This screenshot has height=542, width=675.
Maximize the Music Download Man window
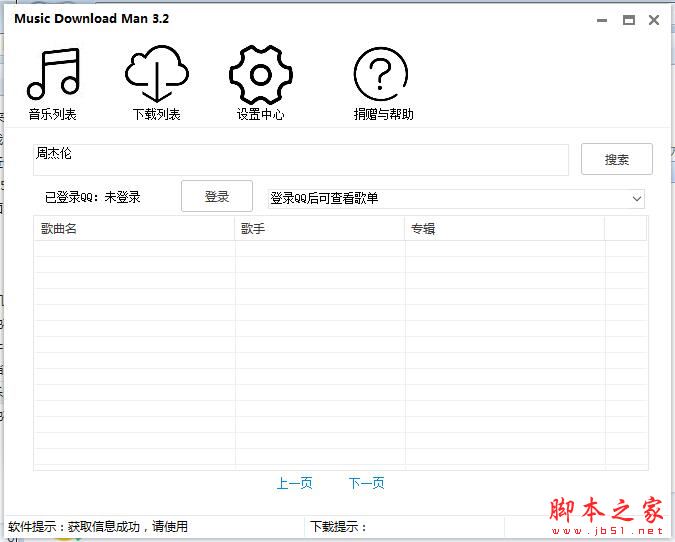click(x=629, y=20)
